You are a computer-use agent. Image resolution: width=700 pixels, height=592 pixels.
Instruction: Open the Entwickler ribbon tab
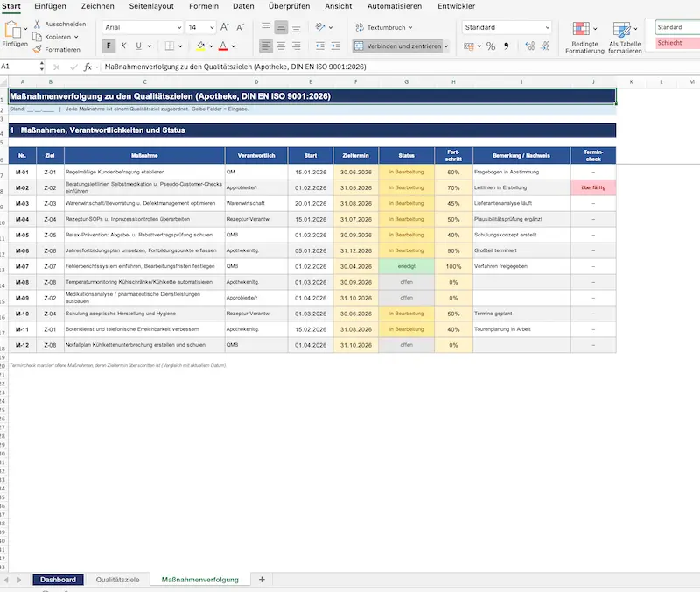(x=456, y=6)
